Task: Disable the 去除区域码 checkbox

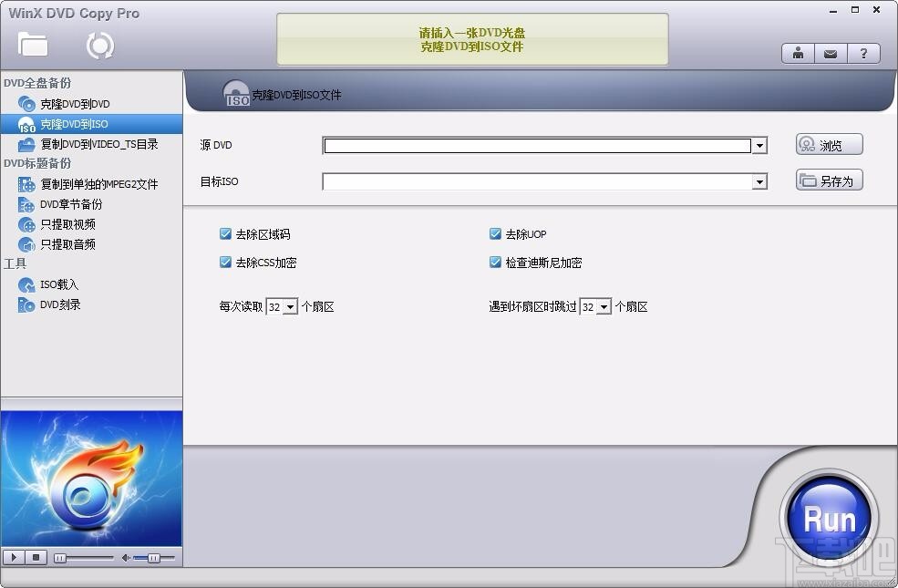Action: (225, 233)
